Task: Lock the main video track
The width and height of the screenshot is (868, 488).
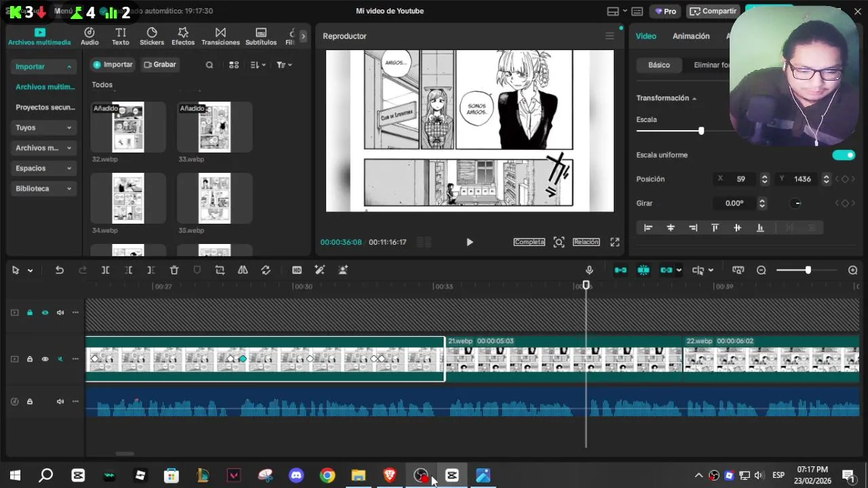Action: [30, 359]
